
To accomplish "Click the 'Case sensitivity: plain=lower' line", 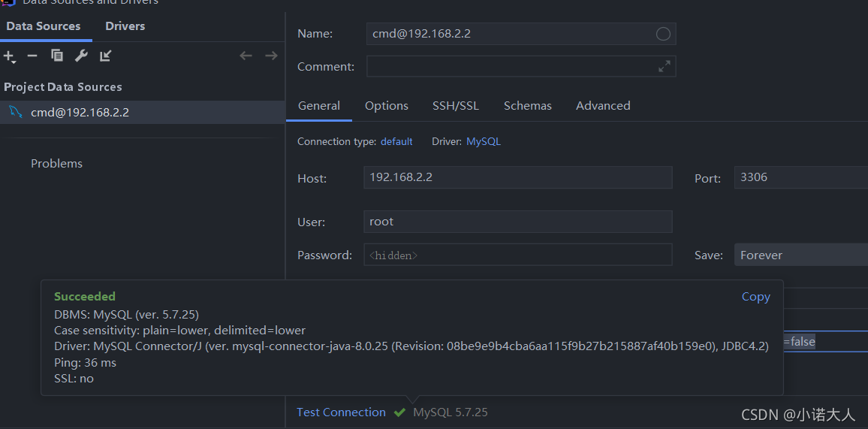I will click(x=179, y=331).
